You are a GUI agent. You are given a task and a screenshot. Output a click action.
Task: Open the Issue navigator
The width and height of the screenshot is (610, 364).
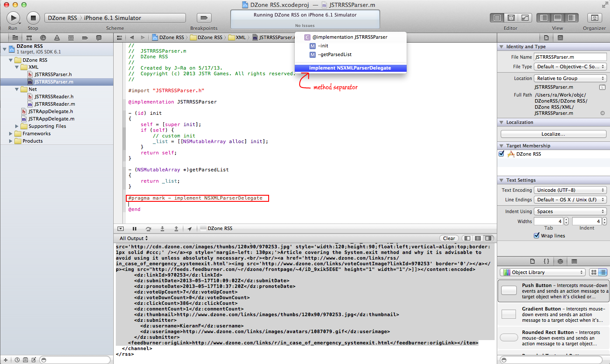pyautogui.click(x=57, y=38)
